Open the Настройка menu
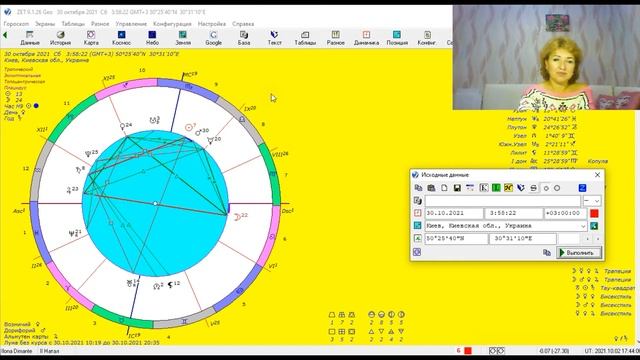 (212, 24)
